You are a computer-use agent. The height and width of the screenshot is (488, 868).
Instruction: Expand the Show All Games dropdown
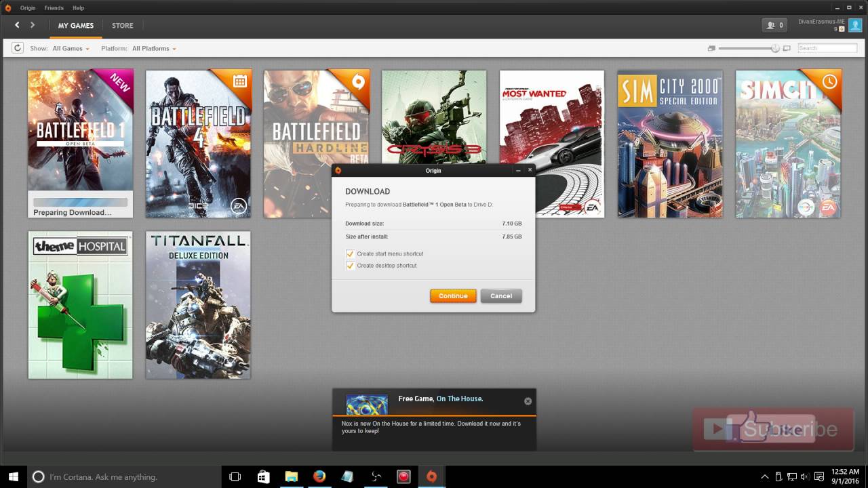(71, 49)
